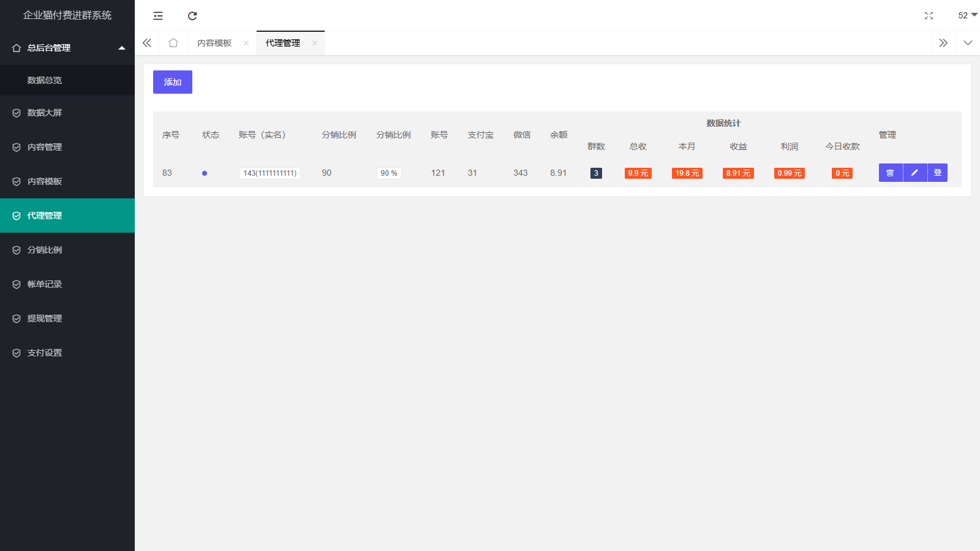Switch to the 内容模板 tab
This screenshot has height=551, width=980.
[214, 43]
